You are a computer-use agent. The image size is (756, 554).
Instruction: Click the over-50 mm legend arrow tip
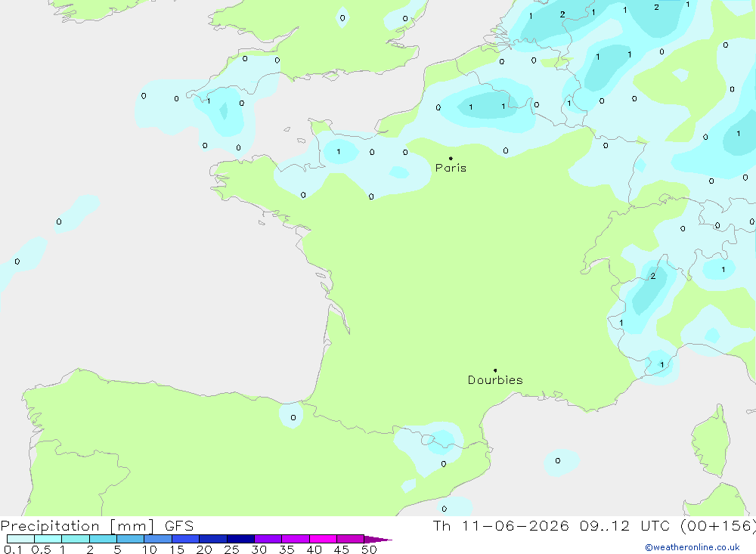click(x=377, y=539)
